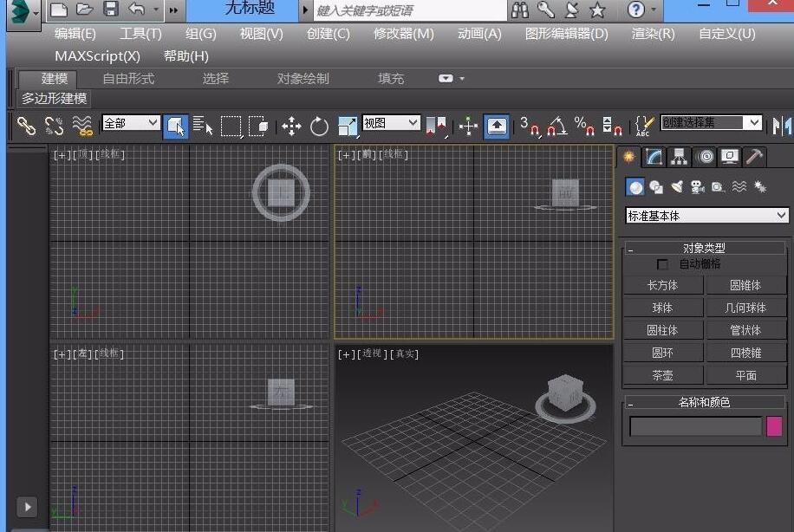
Task: Click the magenta object color swatch
Action: tap(774, 426)
